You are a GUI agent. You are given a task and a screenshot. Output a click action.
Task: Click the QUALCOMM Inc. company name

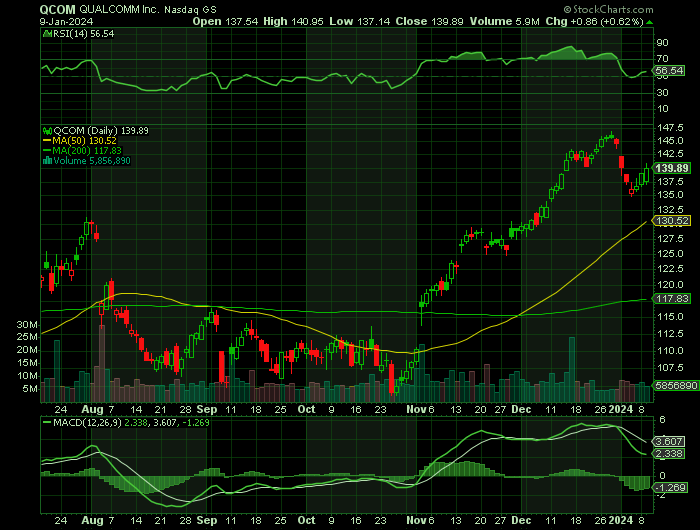pos(119,9)
